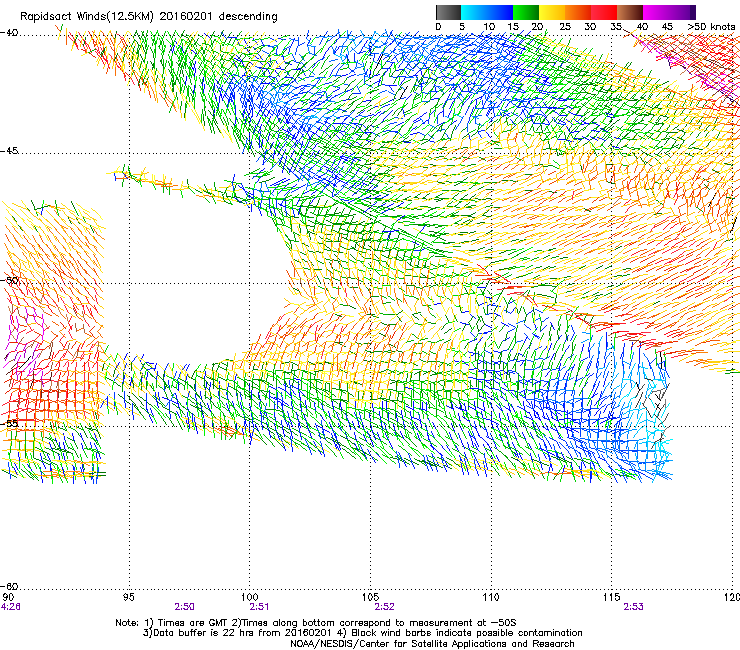Select the gray 0–5 knots color segment

pyautogui.click(x=448, y=12)
